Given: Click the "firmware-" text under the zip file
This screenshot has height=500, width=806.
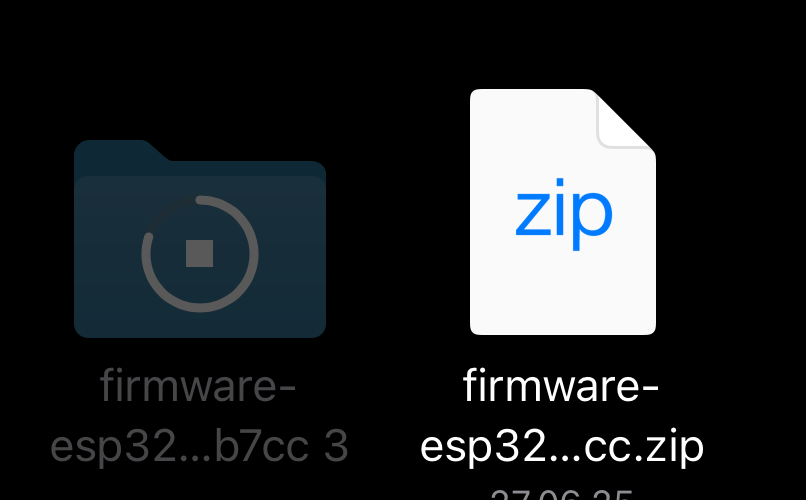Looking at the screenshot, I should pos(561,386).
